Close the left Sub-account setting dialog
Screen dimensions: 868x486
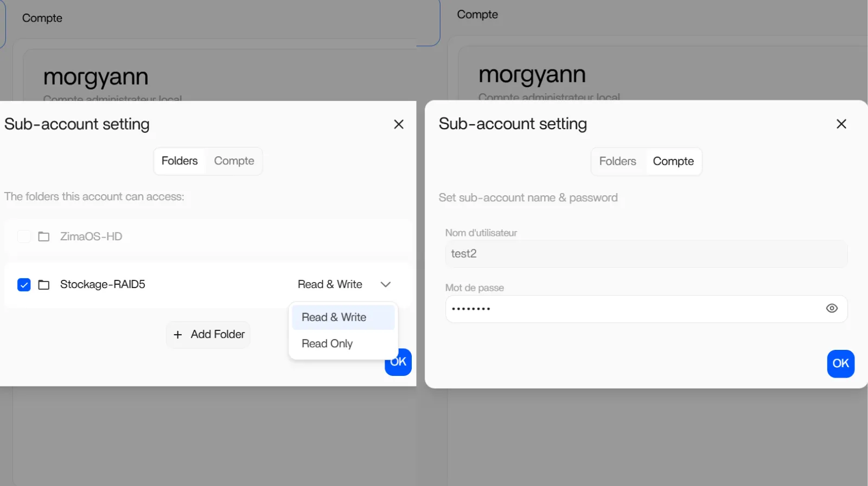[399, 124]
